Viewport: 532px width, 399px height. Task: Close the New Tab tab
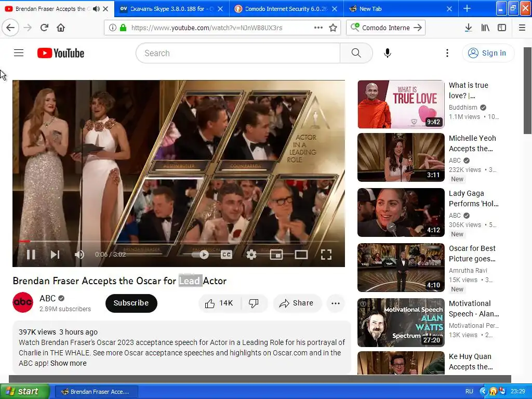[449, 9]
